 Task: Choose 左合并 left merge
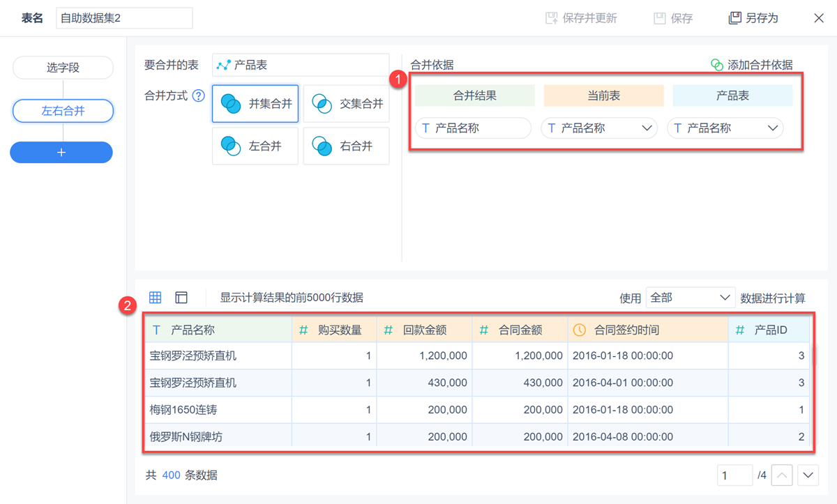point(255,146)
